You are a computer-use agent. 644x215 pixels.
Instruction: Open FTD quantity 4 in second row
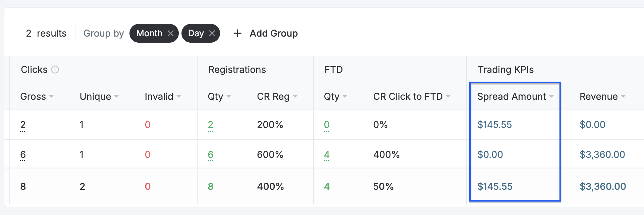pos(327,155)
